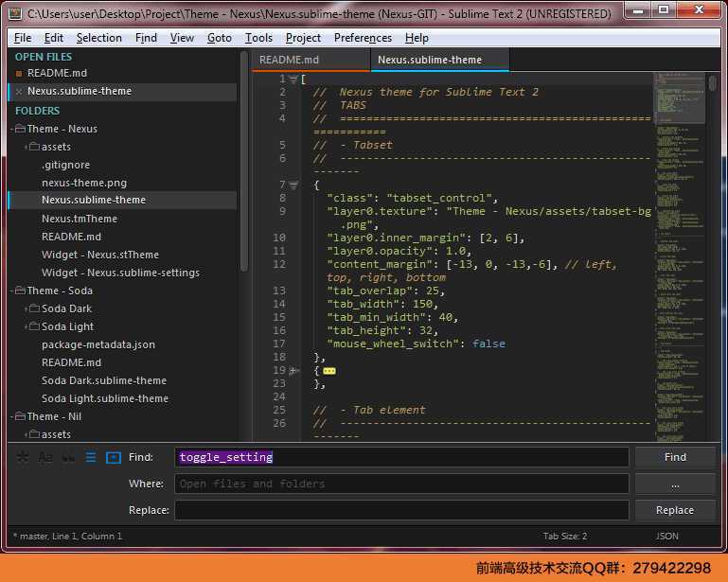Open the Preferences menu
Screen dimensions: 728x582
pos(363,38)
